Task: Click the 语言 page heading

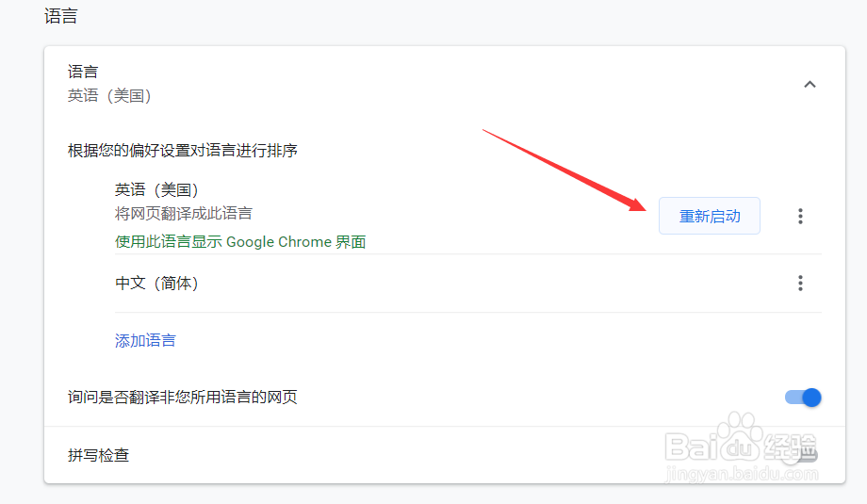Action: click(x=61, y=16)
